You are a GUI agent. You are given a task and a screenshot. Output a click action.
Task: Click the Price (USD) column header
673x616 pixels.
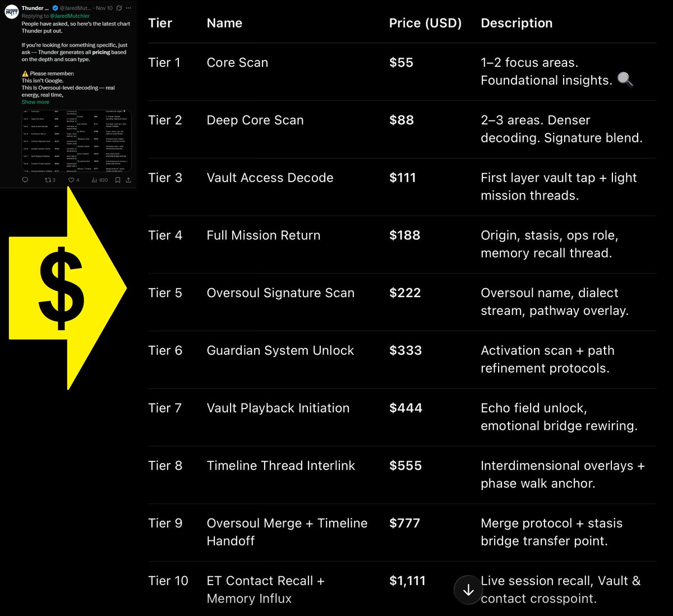click(425, 23)
